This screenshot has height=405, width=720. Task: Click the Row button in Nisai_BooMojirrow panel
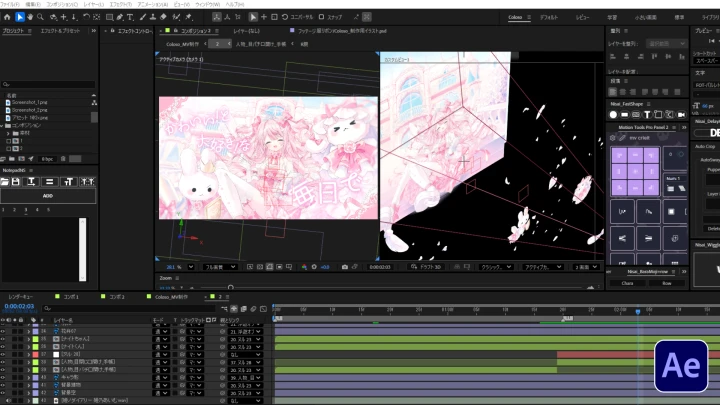point(667,283)
